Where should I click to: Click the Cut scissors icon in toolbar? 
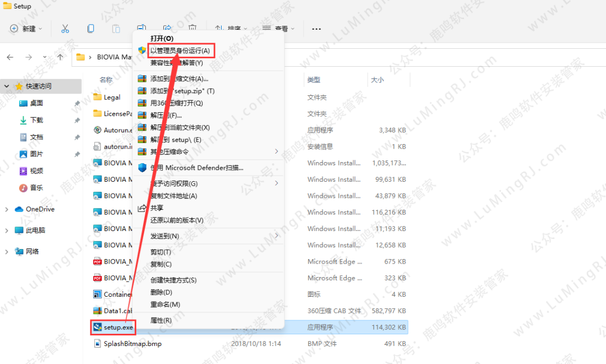65,29
